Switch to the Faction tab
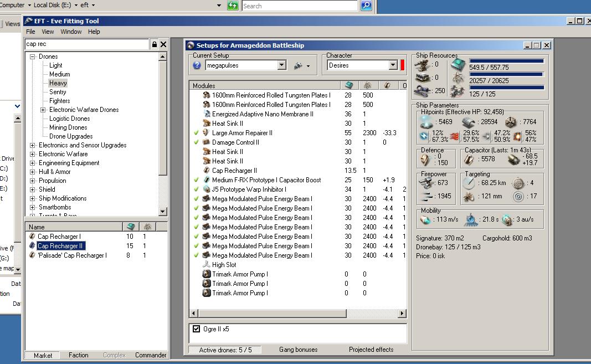 79,355
